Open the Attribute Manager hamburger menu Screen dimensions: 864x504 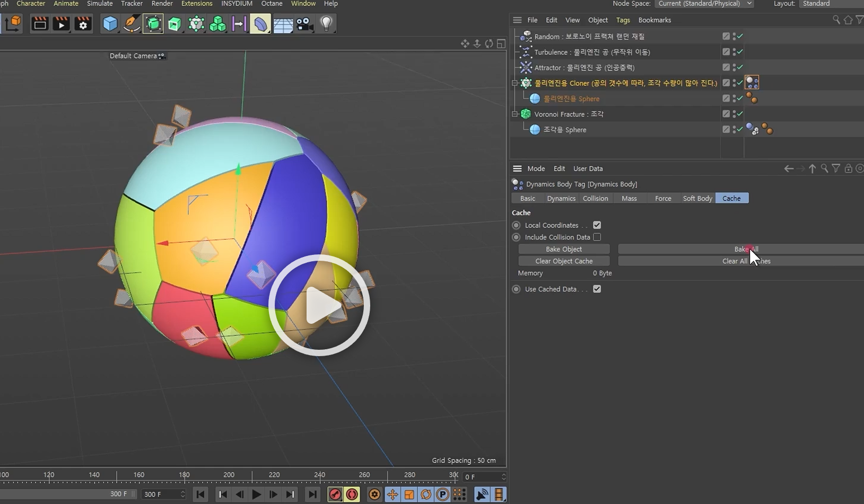[x=517, y=169]
